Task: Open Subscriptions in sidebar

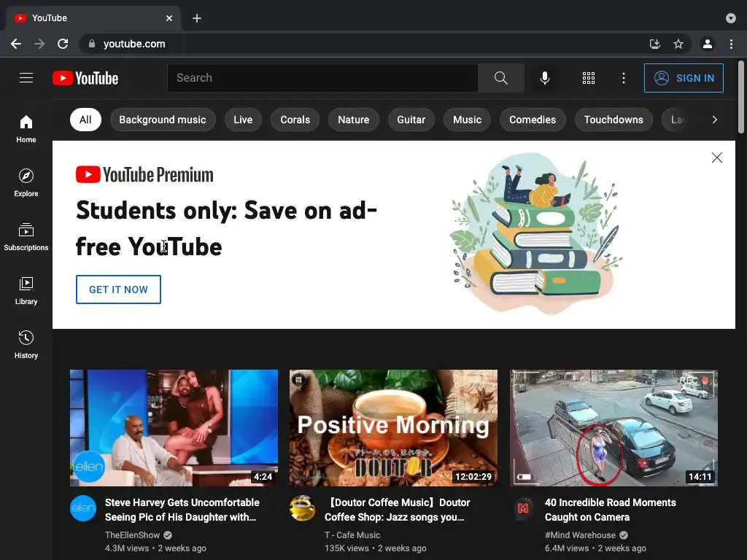Action: [x=26, y=237]
